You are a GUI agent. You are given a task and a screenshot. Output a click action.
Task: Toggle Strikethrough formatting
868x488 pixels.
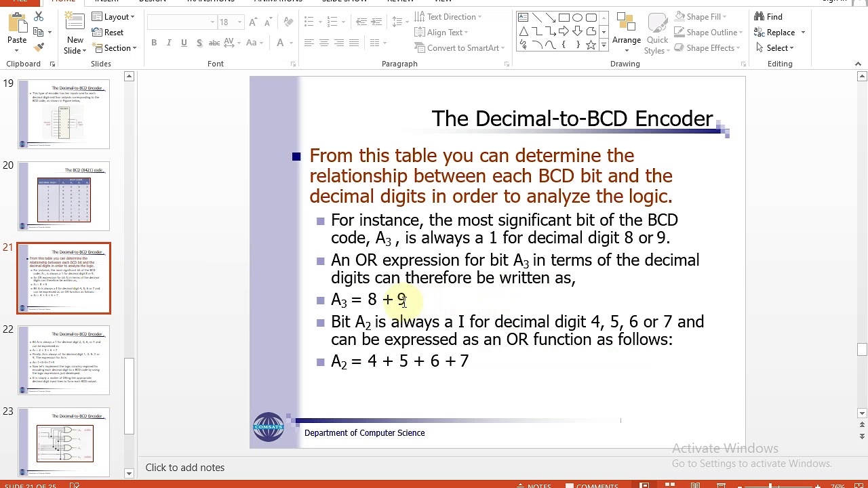(x=214, y=43)
